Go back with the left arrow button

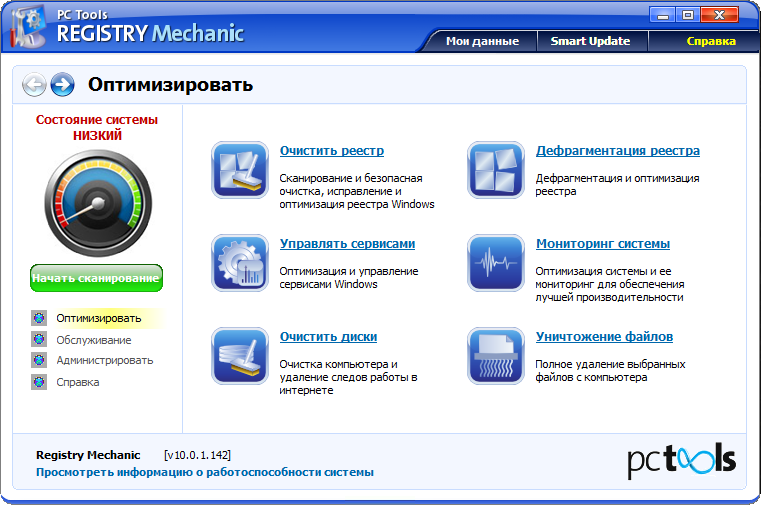coord(34,84)
